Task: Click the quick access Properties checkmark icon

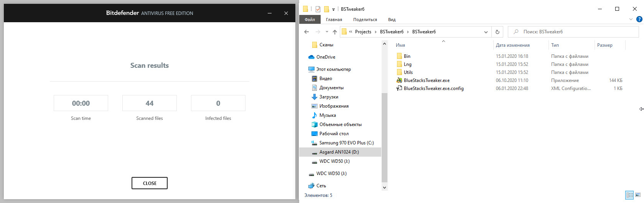Action: pos(318,9)
